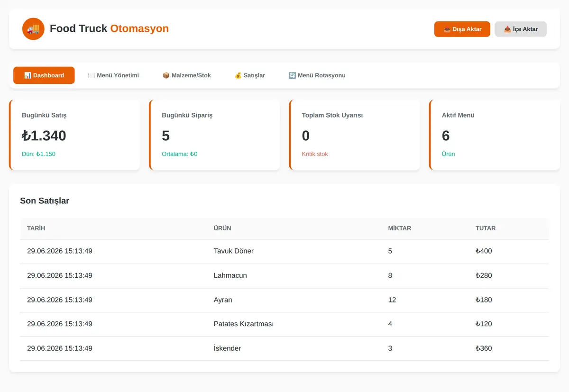Click the plate icon beside Menü Yönetimi
The image size is (569, 392).
tap(91, 75)
